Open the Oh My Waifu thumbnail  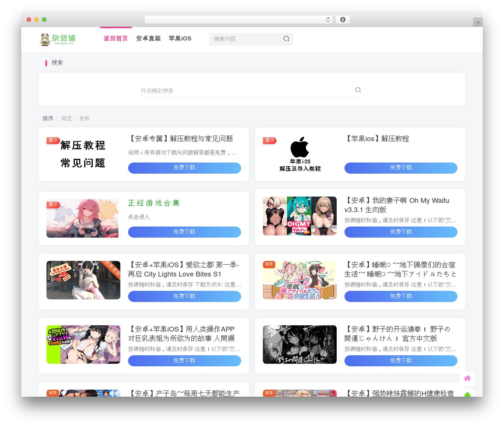pyautogui.click(x=300, y=216)
